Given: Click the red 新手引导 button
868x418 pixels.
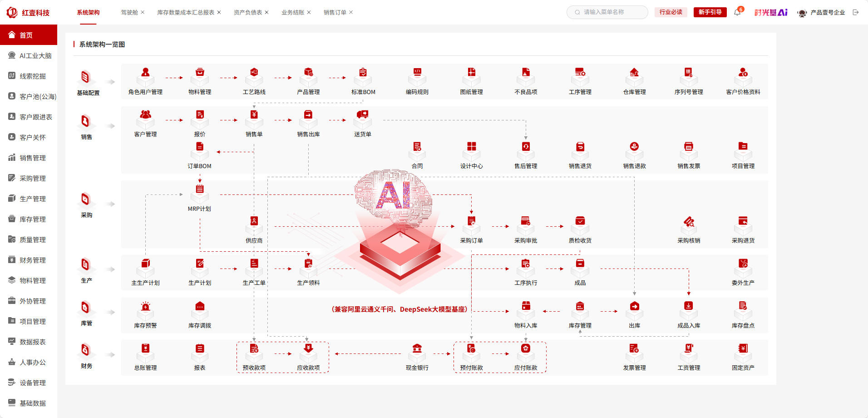Looking at the screenshot, I should point(710,12).
